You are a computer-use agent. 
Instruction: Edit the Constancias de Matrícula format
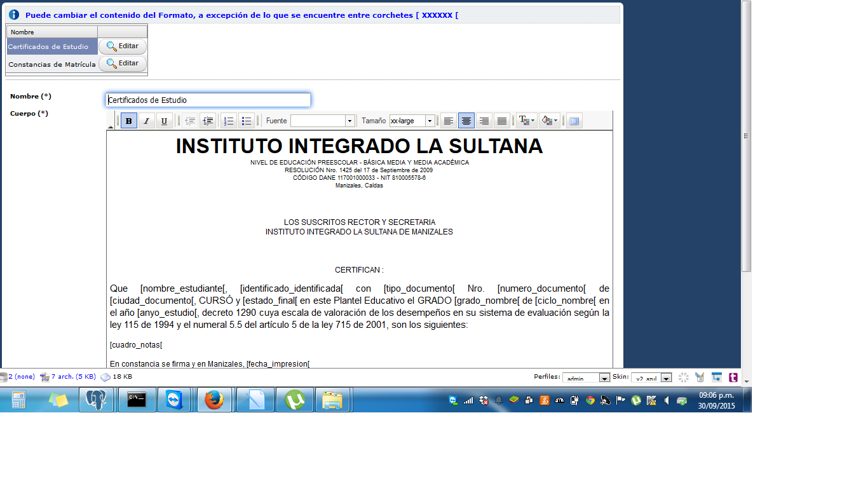click(x=123, y=64)
